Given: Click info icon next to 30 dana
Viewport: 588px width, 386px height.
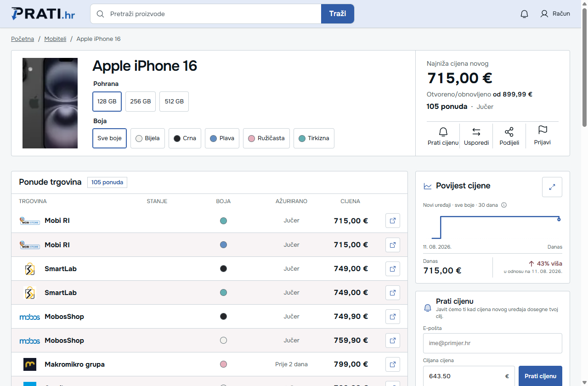Looking at the screenshot, I should click(504, 205).
